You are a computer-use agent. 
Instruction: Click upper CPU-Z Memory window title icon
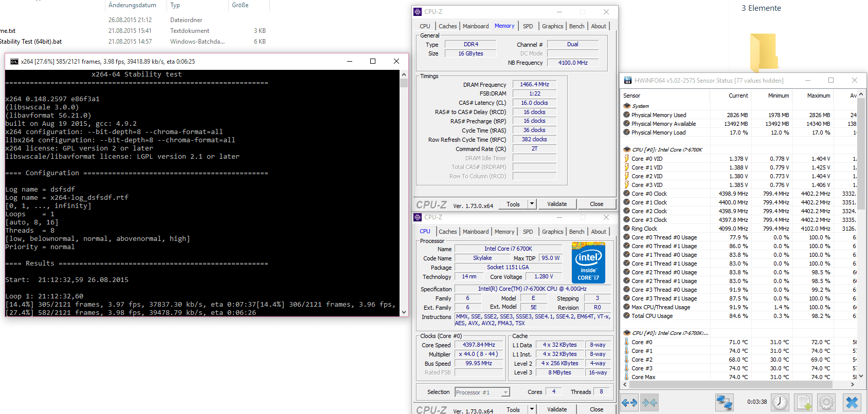418,12
